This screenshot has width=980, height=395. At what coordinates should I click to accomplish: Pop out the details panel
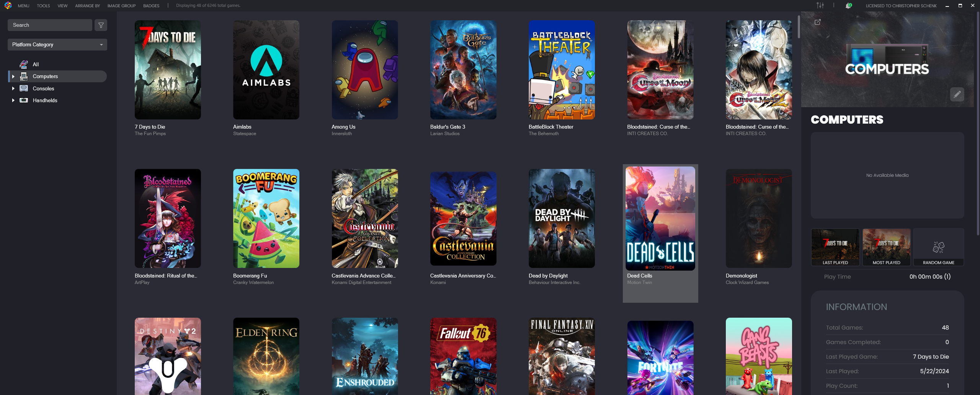[x=818, y=22]
